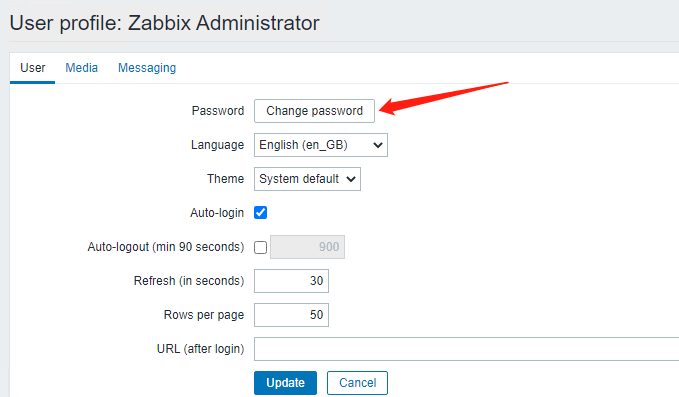Click the disabled Auto-logout 900 field

pyautogui.click(x=307, y=247)
